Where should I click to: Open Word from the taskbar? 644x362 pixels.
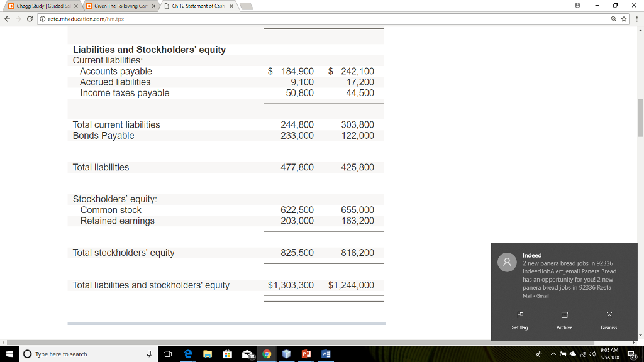(326, 354)
